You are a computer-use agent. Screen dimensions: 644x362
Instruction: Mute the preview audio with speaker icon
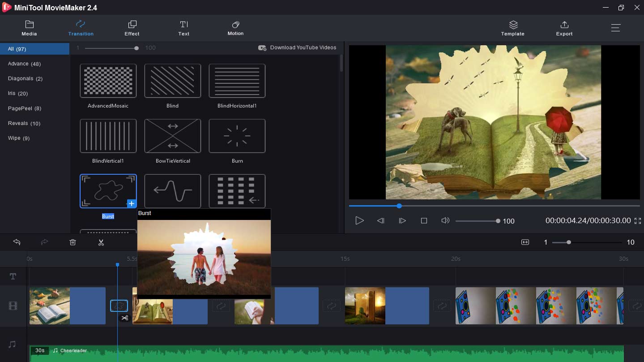[445, 220]
